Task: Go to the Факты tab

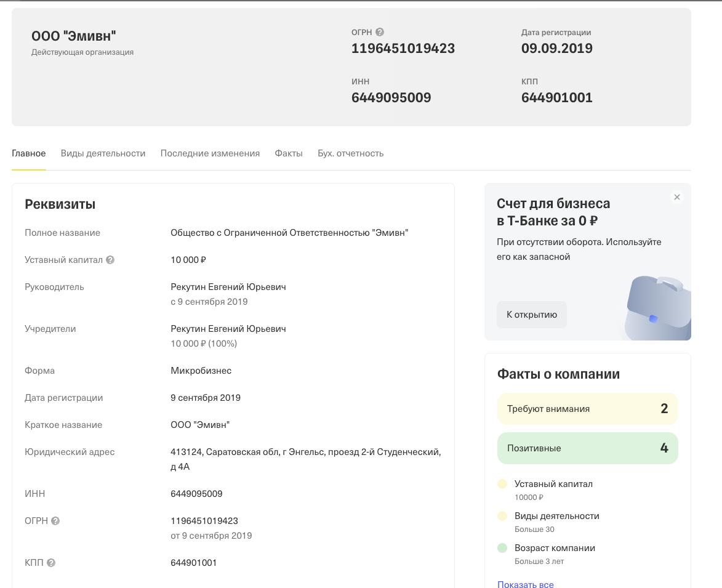Action: pyautogui.click(x=289, y=153)
